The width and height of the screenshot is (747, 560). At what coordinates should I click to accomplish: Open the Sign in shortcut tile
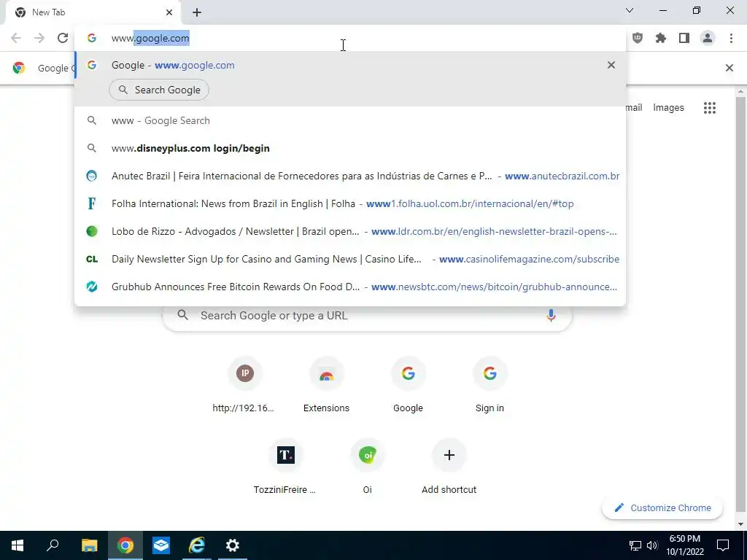(x=489, y=386)
